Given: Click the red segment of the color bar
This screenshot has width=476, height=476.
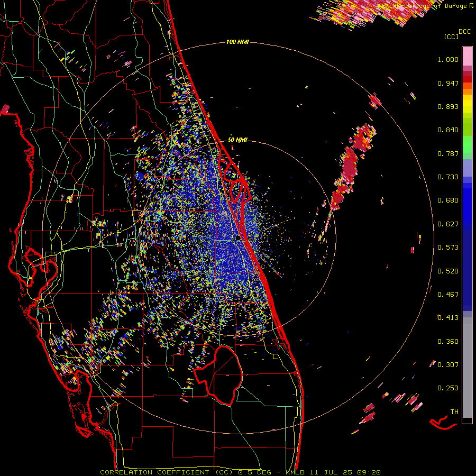Looking at the screenshot, I should click(x=467, y=79).
